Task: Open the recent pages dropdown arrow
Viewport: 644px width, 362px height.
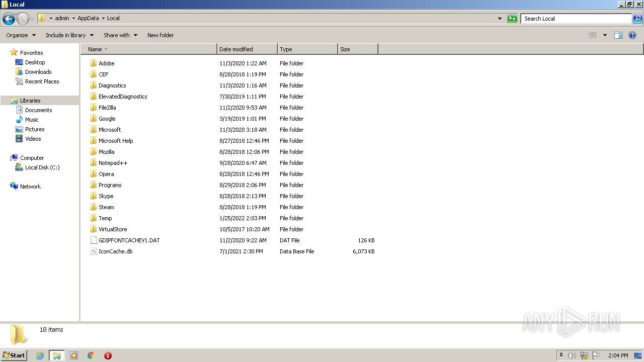Action: [33, 19]
